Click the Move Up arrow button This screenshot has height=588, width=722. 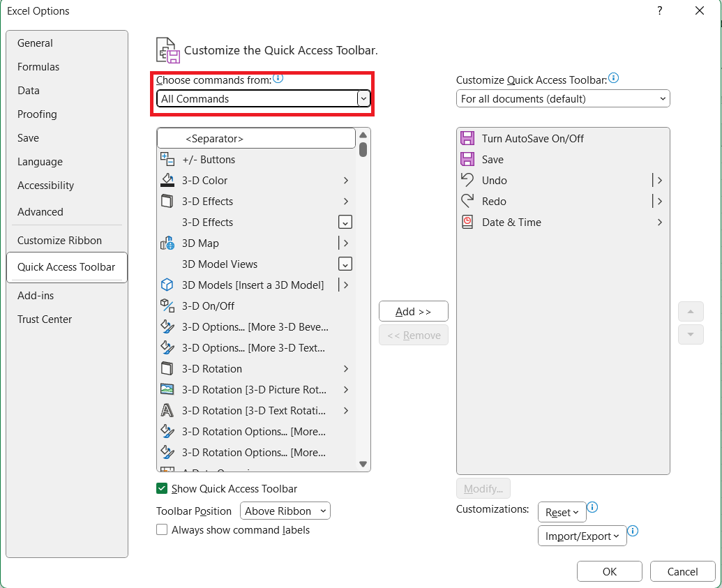coord(690,311)
